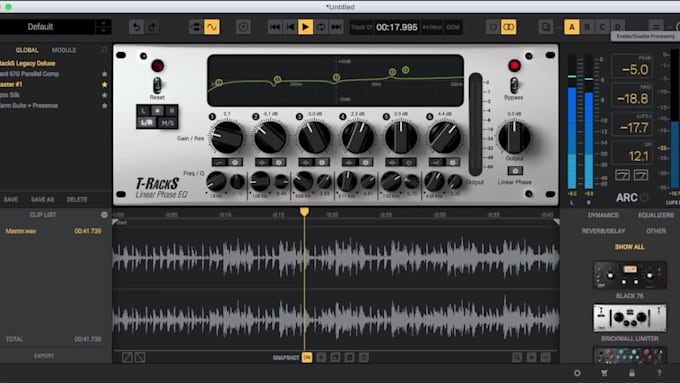Select the BRICKWALL LIMITER module thumbnail
The image size is (680, 383).
pos(630,318)
